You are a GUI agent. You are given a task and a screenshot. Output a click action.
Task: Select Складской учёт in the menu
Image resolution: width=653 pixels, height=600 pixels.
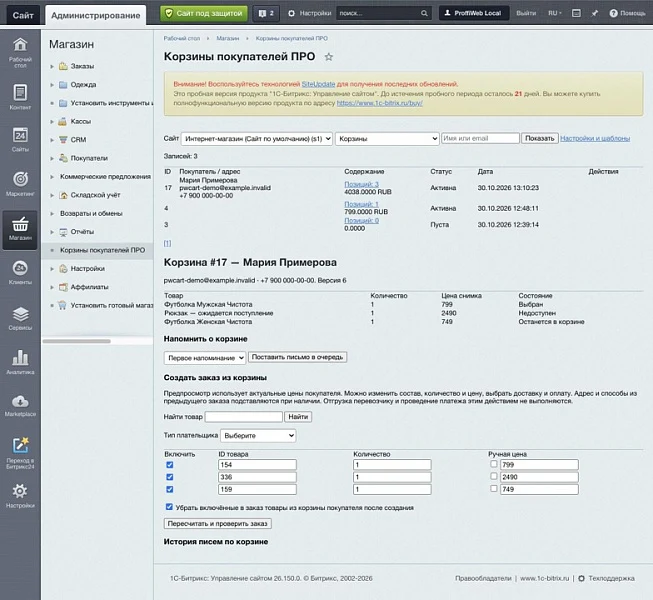pos(95,195)
